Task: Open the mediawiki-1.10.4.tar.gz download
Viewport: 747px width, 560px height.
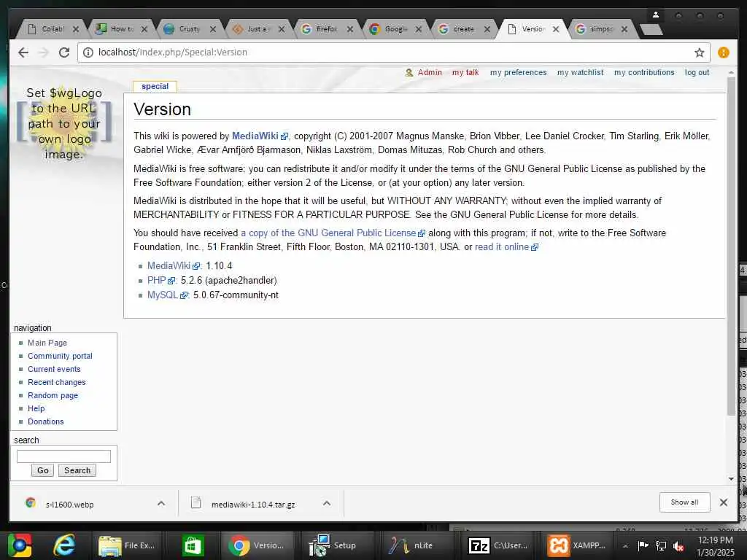Action: pyautogui.click(x=253, y=505)
